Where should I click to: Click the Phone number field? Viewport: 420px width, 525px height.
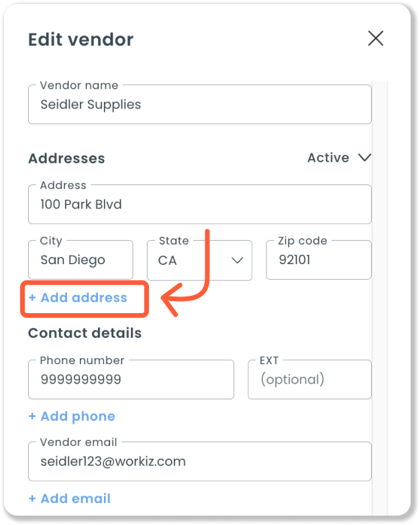(x=132, y=380)
